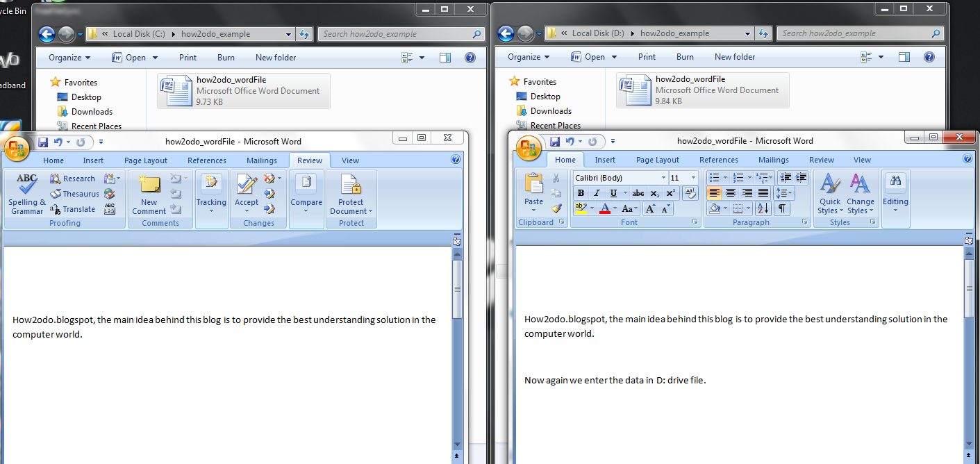Toggle Align Text Right in Paragraph group
This screenshot has width=980, height=464.
click(747, 193)
